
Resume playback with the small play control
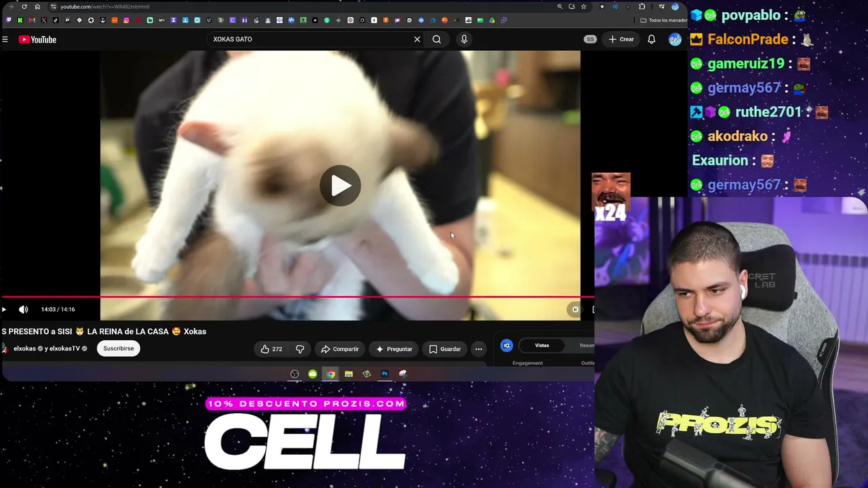click(x=3, y=310)
